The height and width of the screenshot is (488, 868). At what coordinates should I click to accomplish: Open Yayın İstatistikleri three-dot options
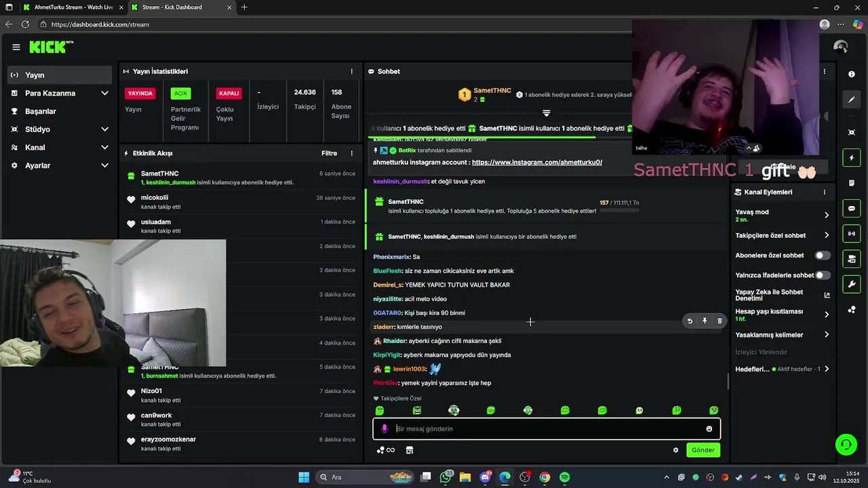click(351, 71)
